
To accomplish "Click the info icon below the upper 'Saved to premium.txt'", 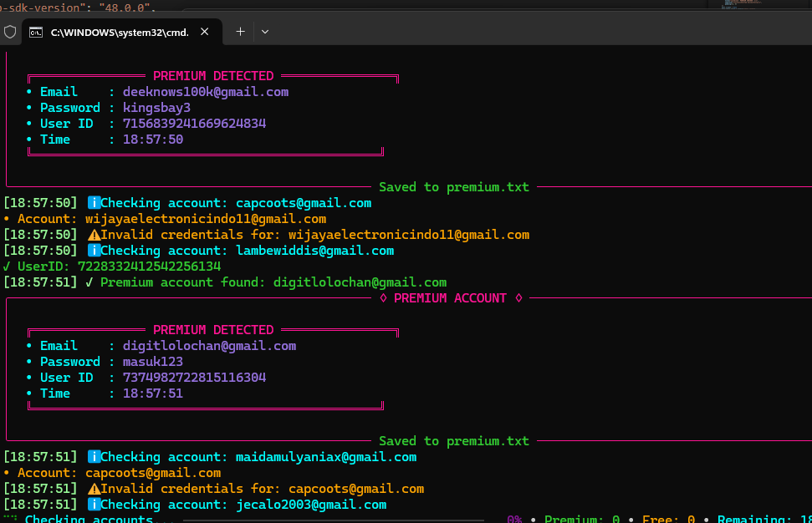I will click(x=94, y=203).
